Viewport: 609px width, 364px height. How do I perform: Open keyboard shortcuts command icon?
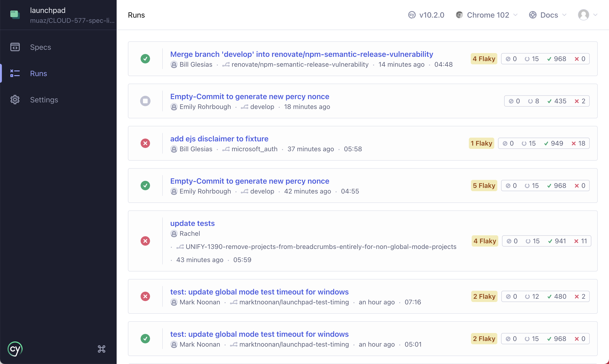tap(101, 349)
